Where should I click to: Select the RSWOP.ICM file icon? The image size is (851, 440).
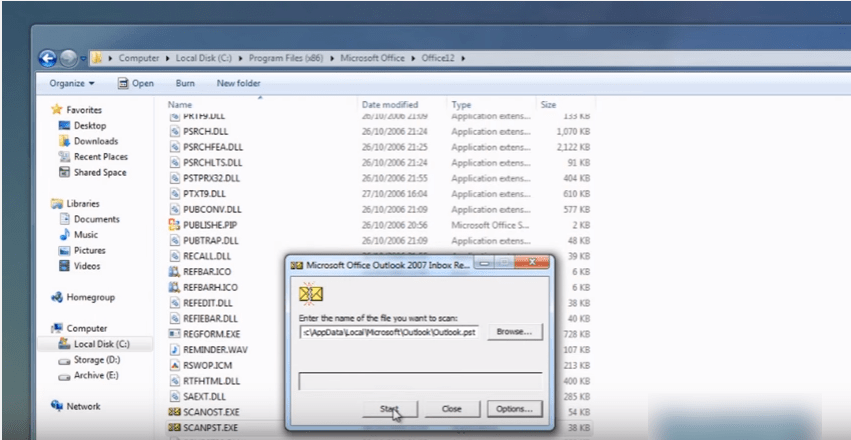click(x=174, y=365)
